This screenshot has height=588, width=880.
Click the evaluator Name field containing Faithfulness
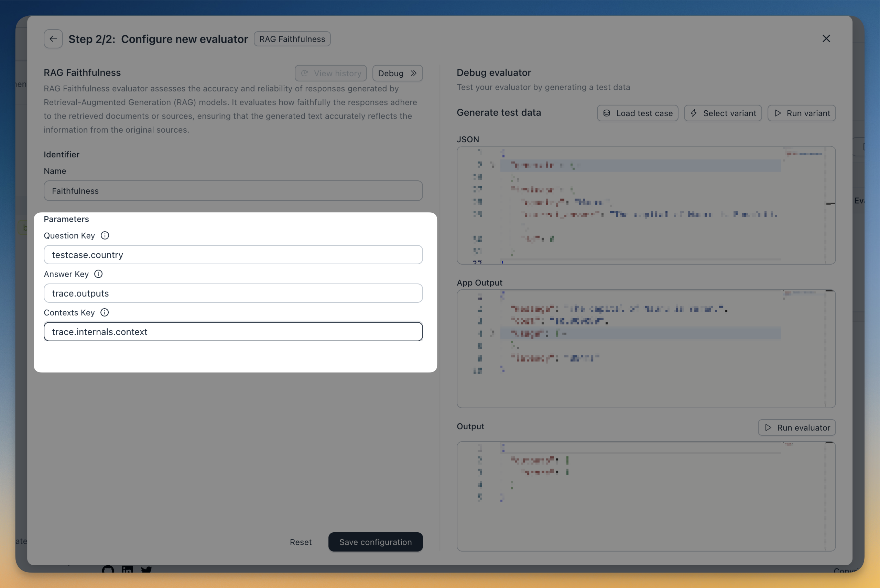(x=233, y=191)
